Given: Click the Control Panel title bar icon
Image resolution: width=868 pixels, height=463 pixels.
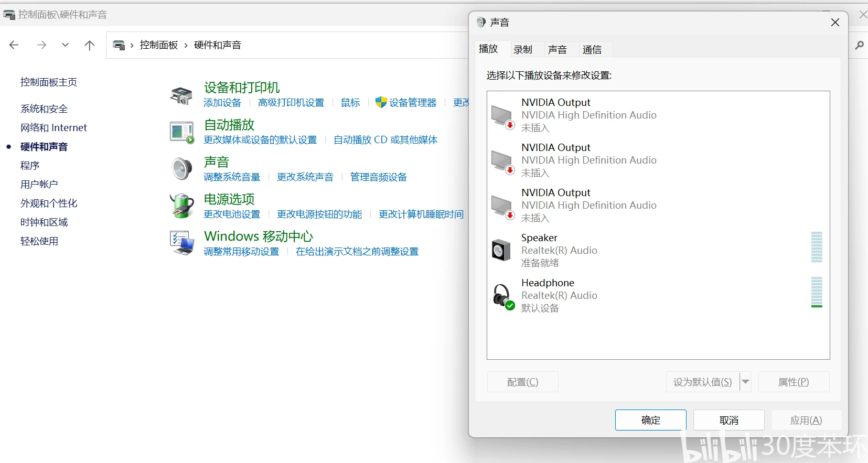Looking at the screenshot, I should (9, 15).
